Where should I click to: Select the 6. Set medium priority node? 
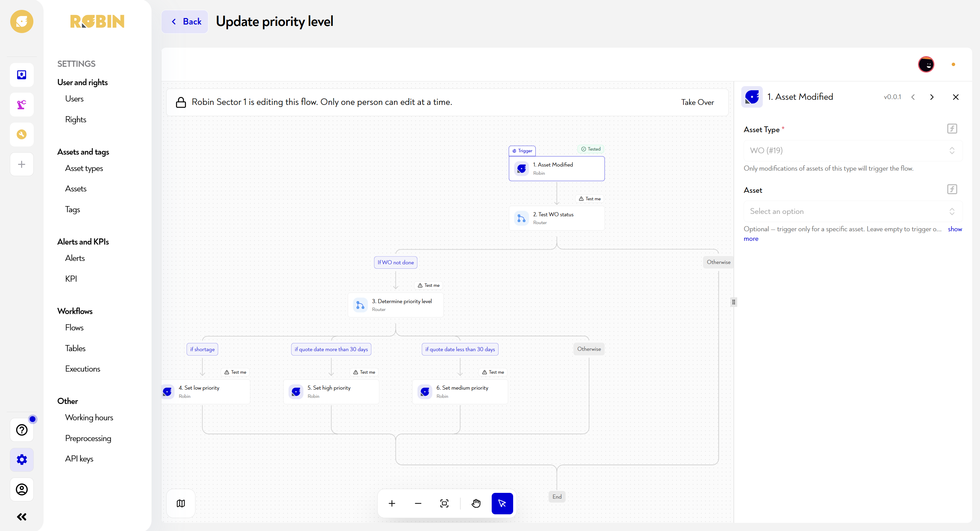(x=460, y=392)
